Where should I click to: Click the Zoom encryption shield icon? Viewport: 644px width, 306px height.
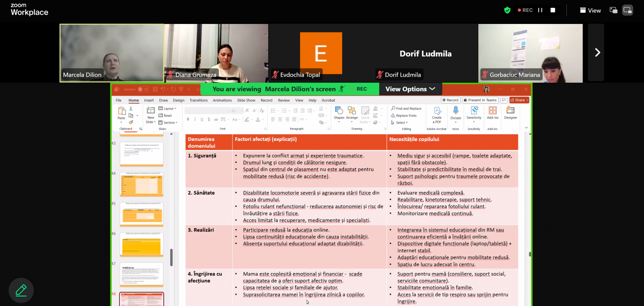(x=507, y=10)
